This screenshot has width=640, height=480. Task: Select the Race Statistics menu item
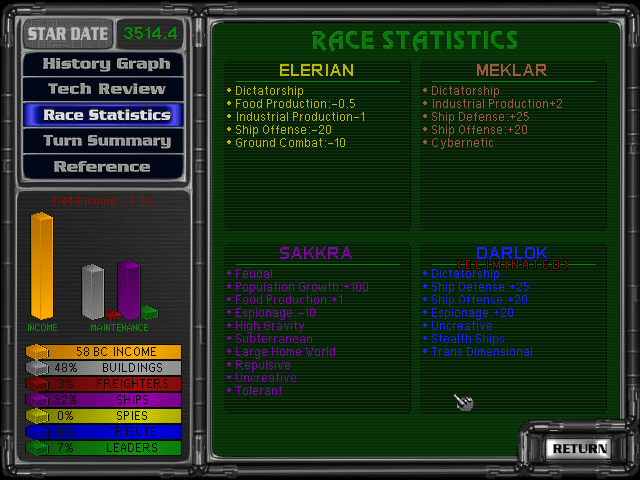point(103,115)
